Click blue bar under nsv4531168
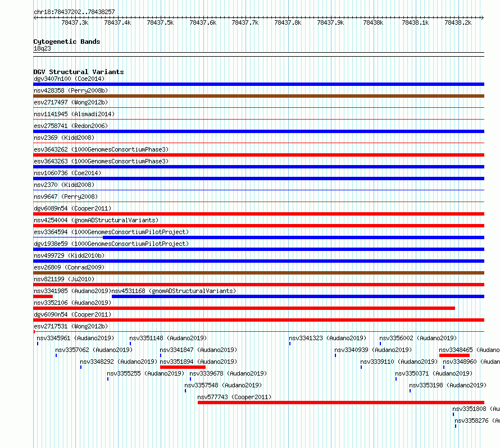This screenshot has height=448, width=500. 298,296
